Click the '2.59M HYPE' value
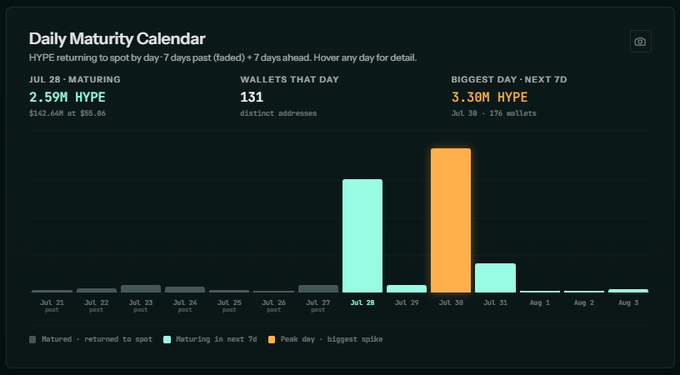This screenshot has width=680, height=375. point(67,97)
